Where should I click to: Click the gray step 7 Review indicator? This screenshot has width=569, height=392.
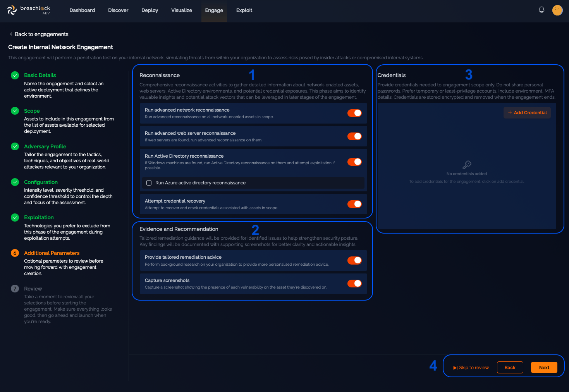15,289
